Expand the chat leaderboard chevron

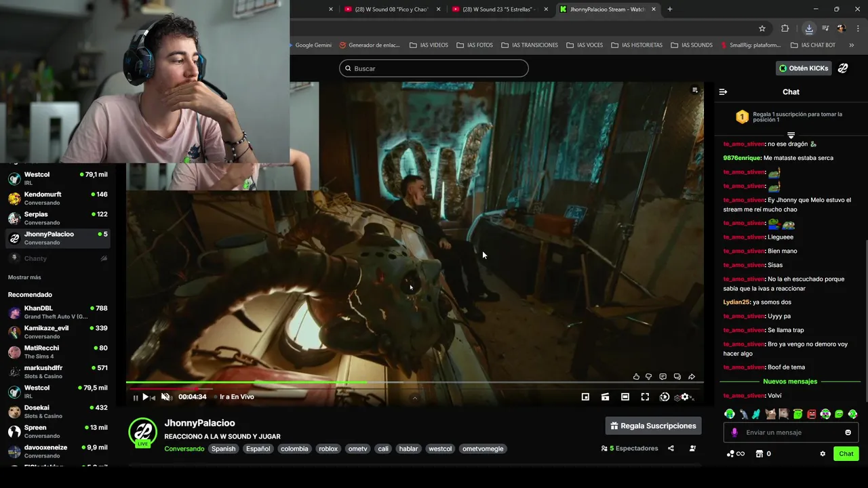(791, 136)
